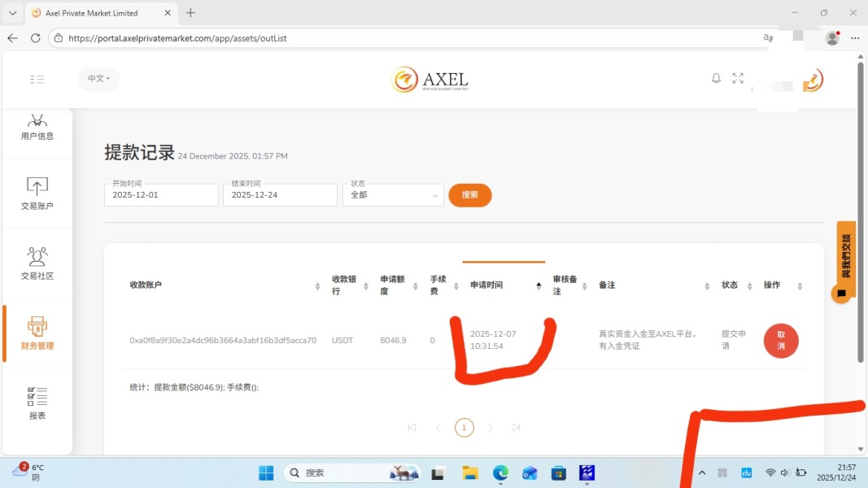Image resolution: width=868 pixels, height=488 pixels.
Task: Select page 1 in pagination
Action: coord(464,427)
